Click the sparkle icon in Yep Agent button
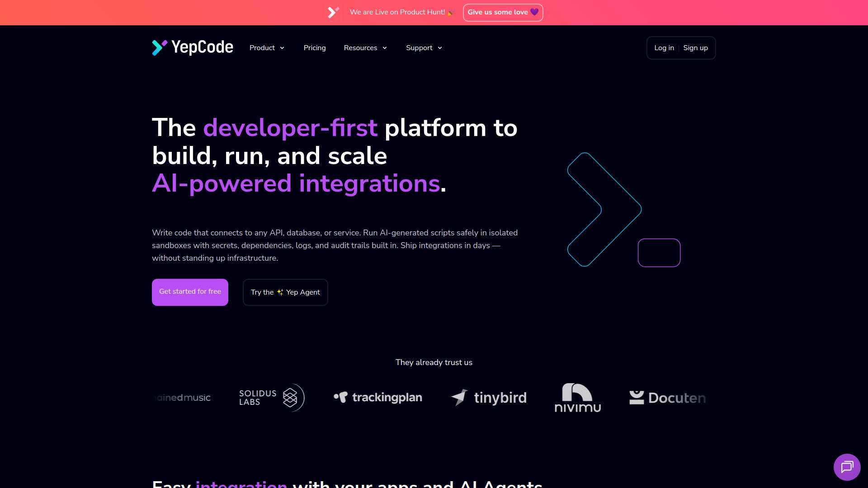The height and width of the screenshot is (488, 868). pos(279,292)
